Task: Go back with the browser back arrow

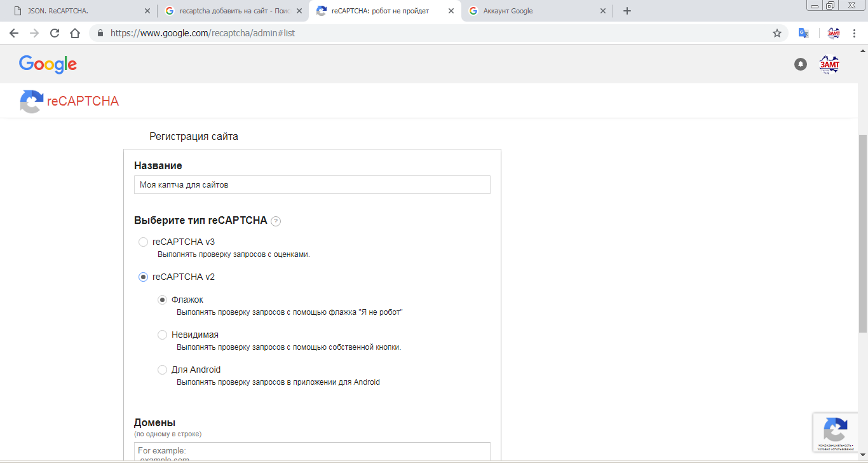Action: click(x=14, y=33)
